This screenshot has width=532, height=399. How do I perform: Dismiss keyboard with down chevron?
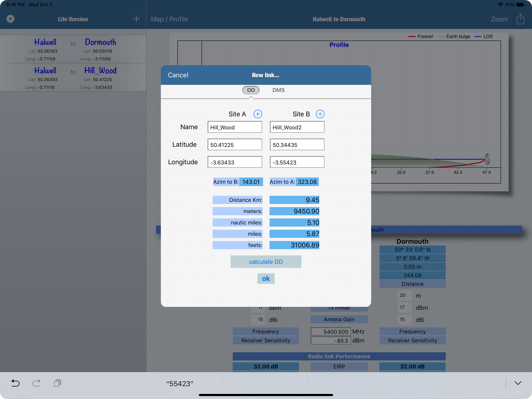coord(518,383)
